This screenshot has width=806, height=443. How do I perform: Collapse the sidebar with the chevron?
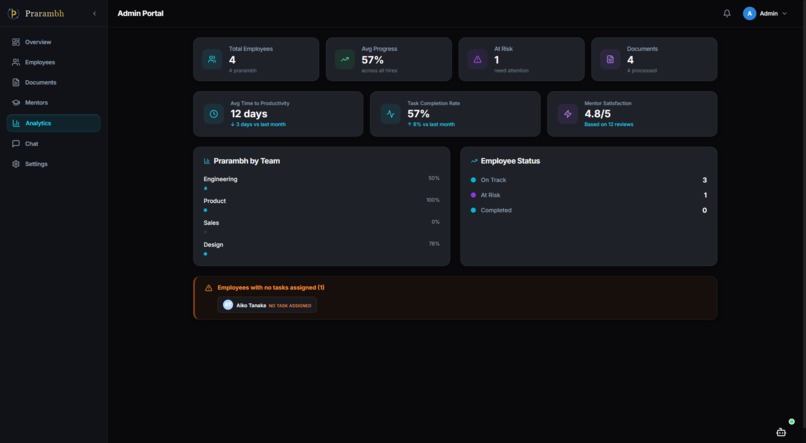point(95,13)
